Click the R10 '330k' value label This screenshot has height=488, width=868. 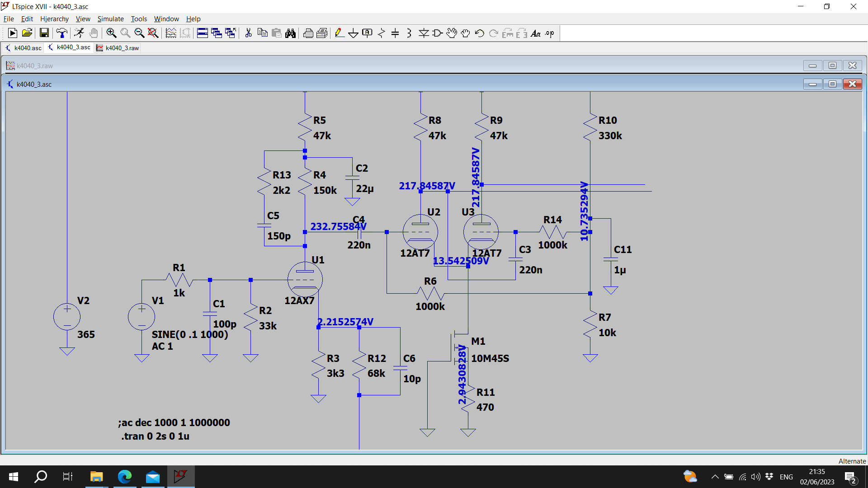tap(610, 136)
